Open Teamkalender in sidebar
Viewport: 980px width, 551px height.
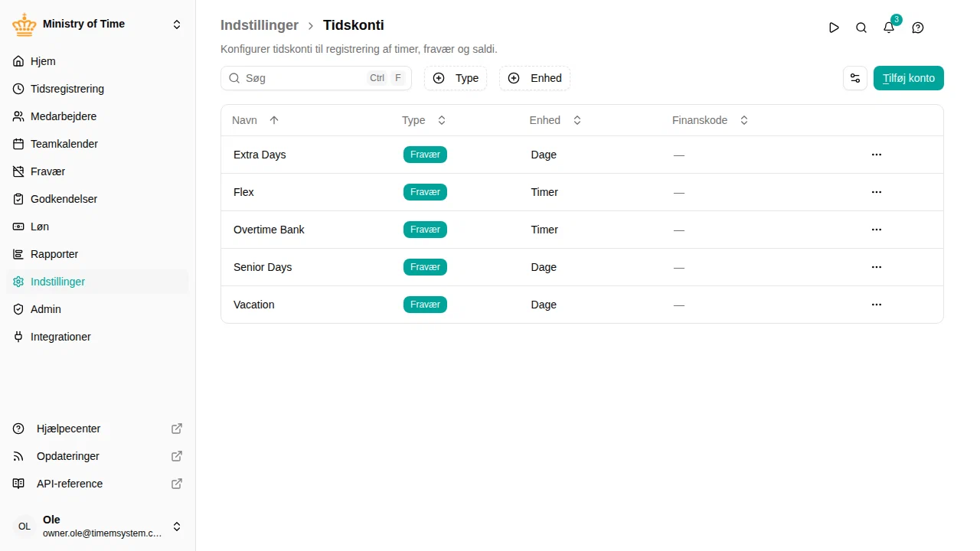(97, 144)
